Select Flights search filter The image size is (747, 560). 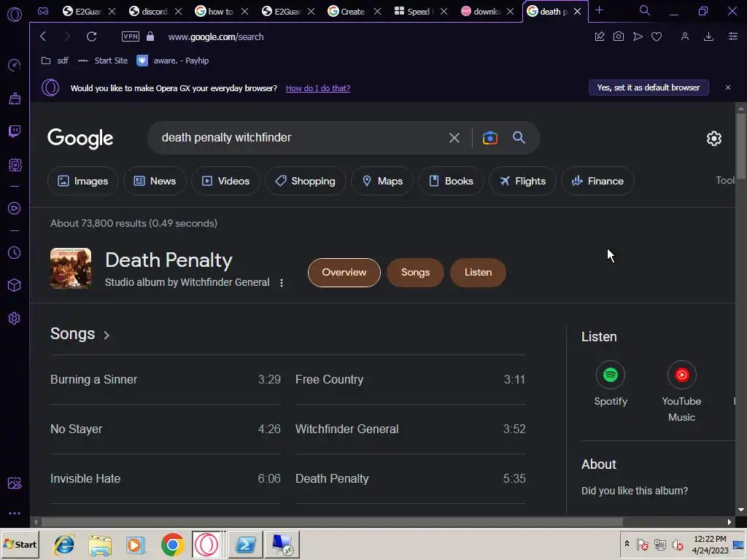522,181
